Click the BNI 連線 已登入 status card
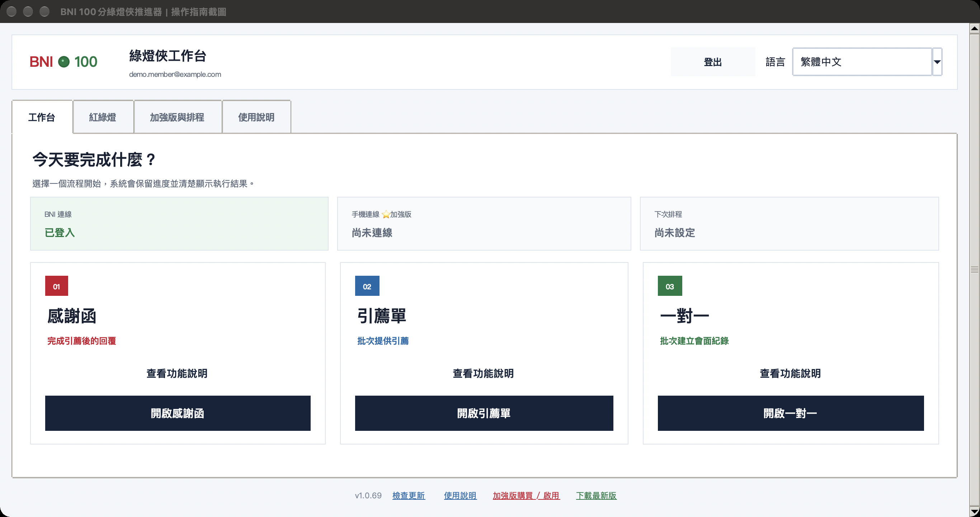The image size is (980, 517). tap(179, 223)
